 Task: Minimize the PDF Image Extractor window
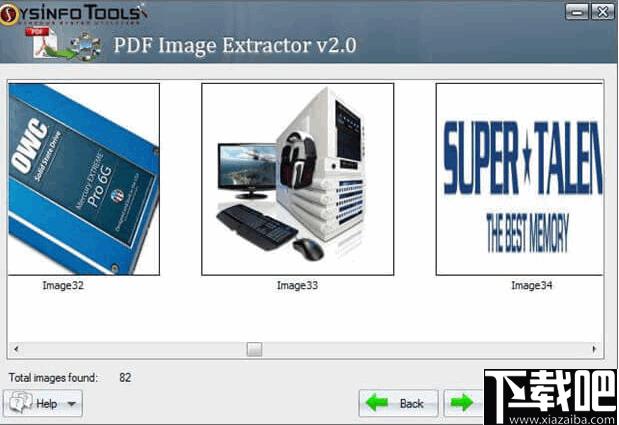[x=577, y=12]
